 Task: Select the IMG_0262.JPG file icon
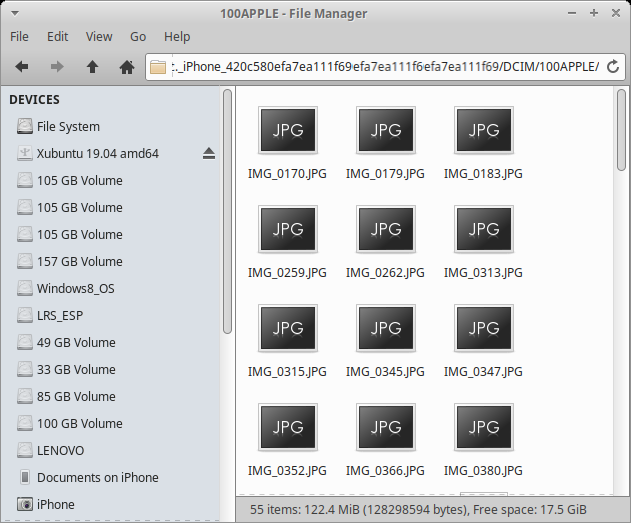click(386, 229)
